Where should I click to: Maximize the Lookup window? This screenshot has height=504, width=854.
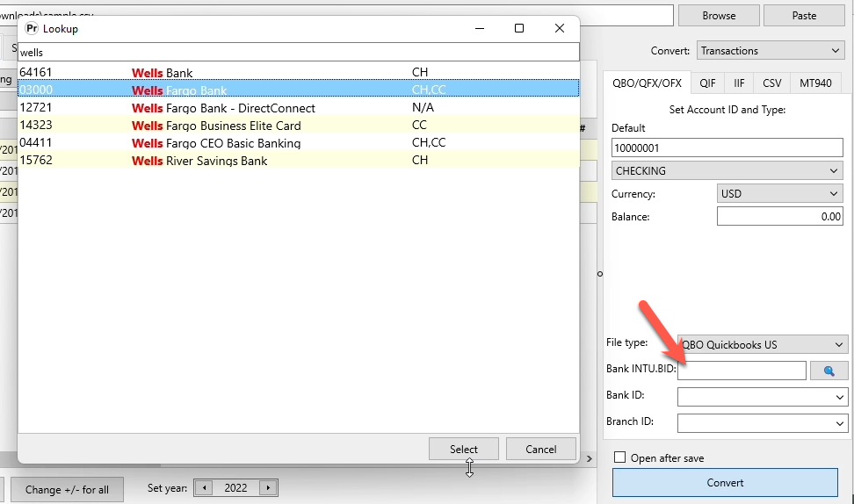tap(519, 28)
